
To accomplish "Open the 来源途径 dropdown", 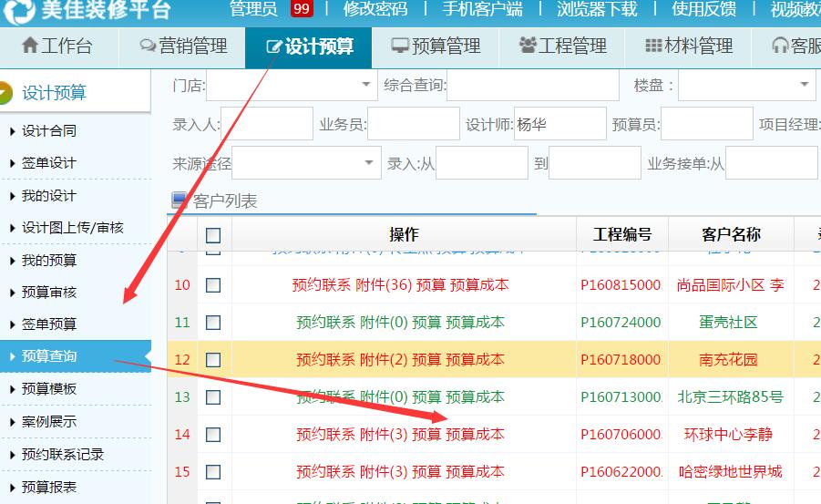I will [x=370, y=163].
